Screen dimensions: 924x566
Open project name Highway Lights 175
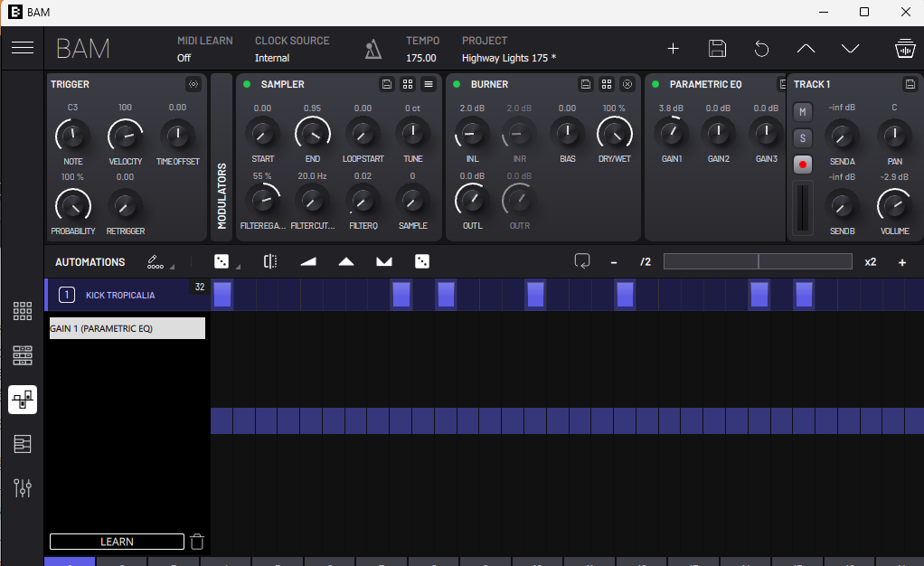click(x=508, y=58)
